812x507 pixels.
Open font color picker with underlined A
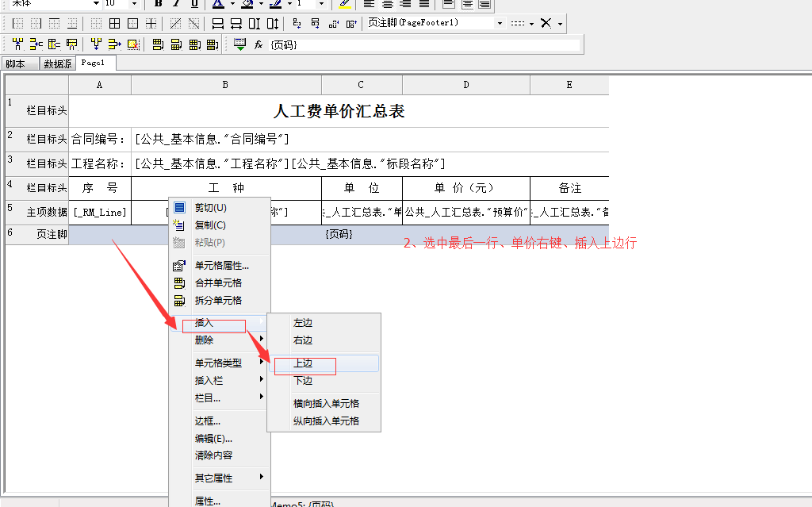coord(218,4)
